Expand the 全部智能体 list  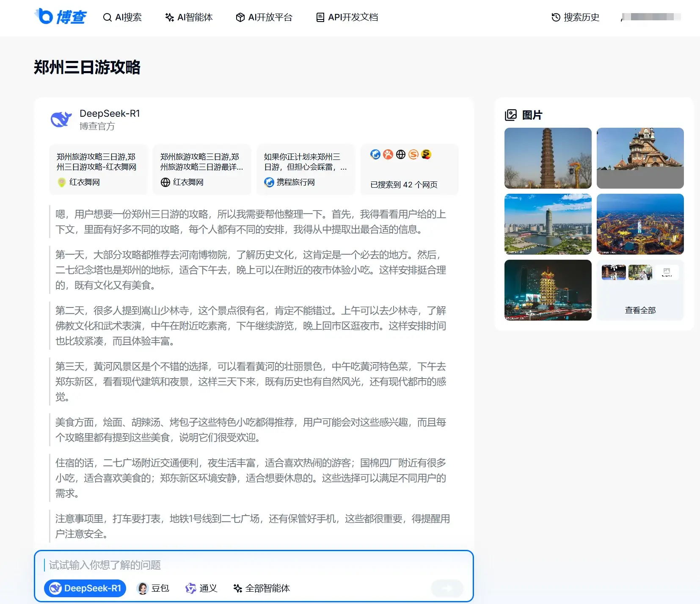pyautogui.click(x=262, y=588)
